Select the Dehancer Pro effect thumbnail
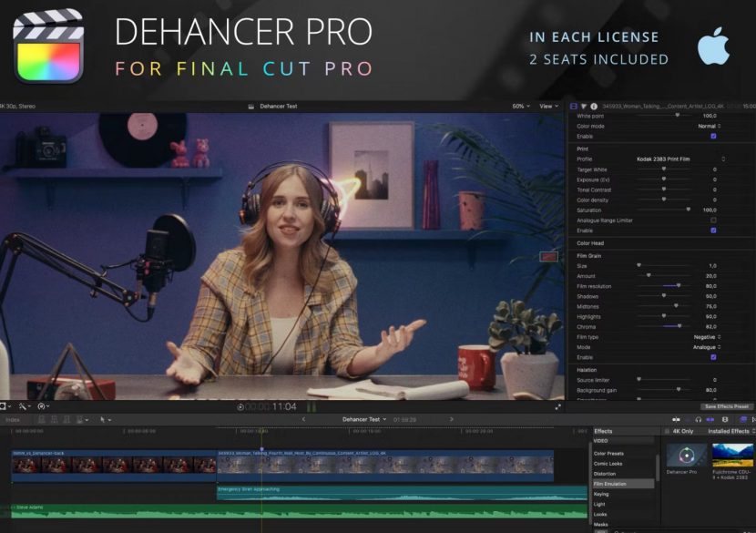 pyautogui.click(x=687, y=456)
